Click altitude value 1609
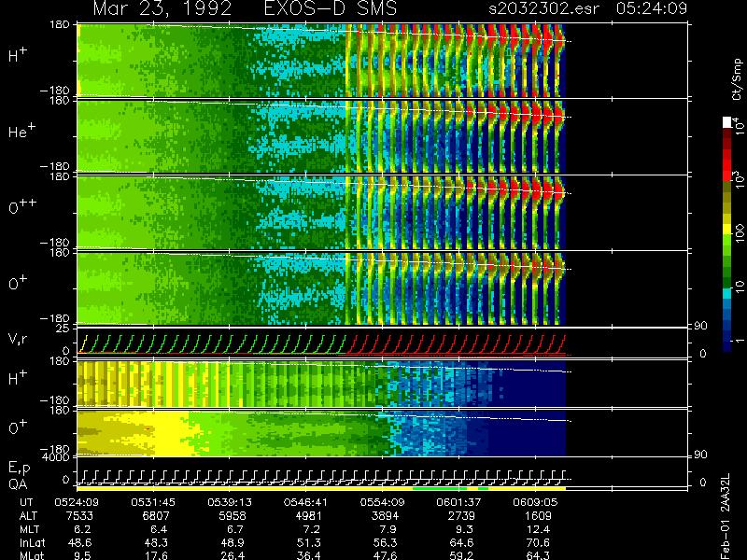This screenshot has height=560, width=747. (538, 516)
